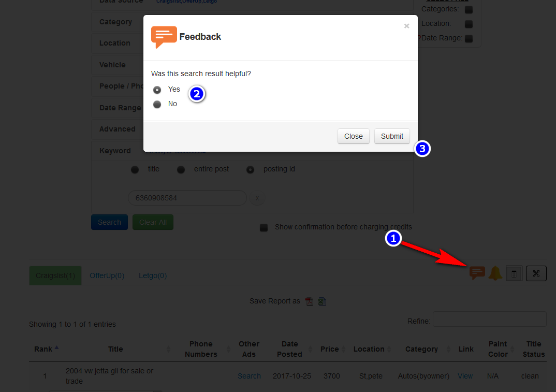Select Yes for search result helpful
556x392 pixels.
[157, 89]
